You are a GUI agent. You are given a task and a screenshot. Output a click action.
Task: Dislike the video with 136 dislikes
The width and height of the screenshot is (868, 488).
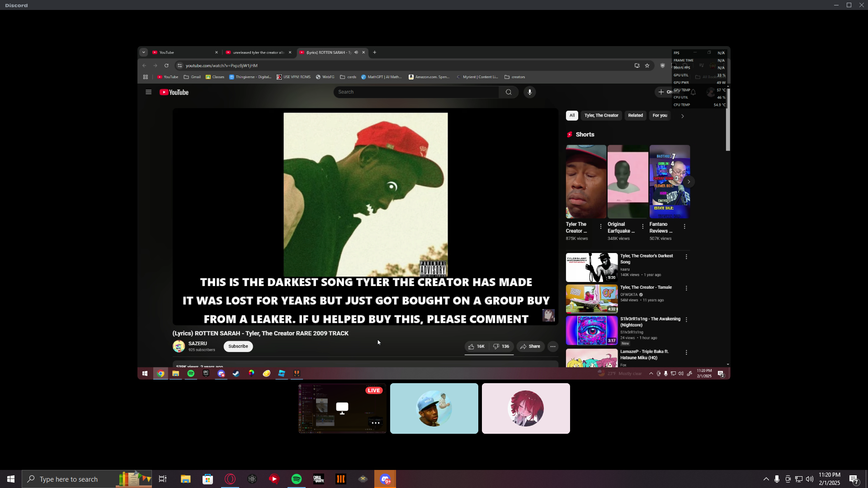[501, 347]
